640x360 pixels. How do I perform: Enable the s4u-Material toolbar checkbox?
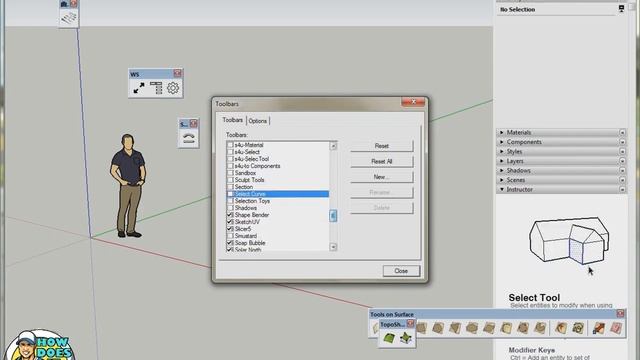(230, 145)
